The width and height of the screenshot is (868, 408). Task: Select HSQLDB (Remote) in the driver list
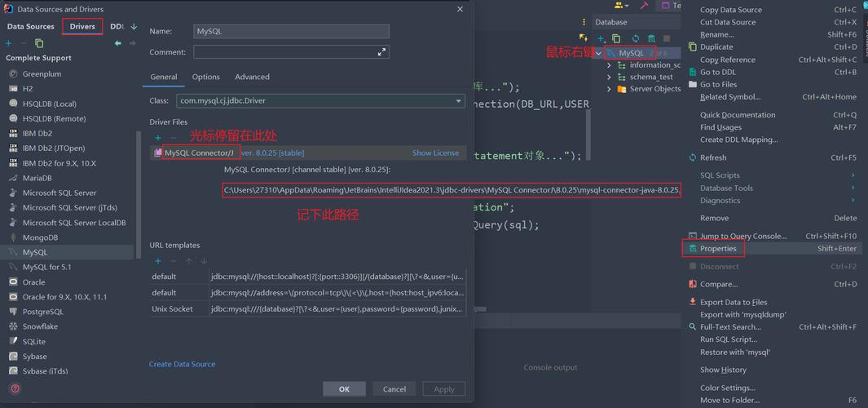click(x=55, y=118)
